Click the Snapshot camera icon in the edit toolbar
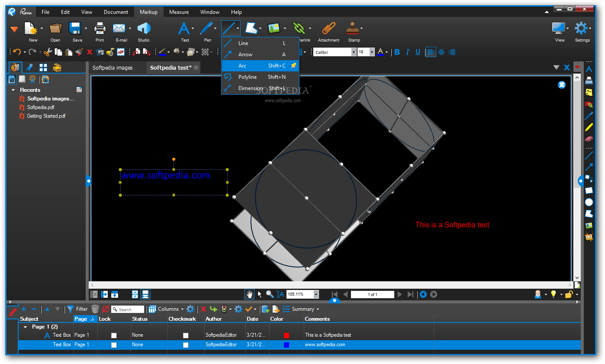 pos(100,52)
